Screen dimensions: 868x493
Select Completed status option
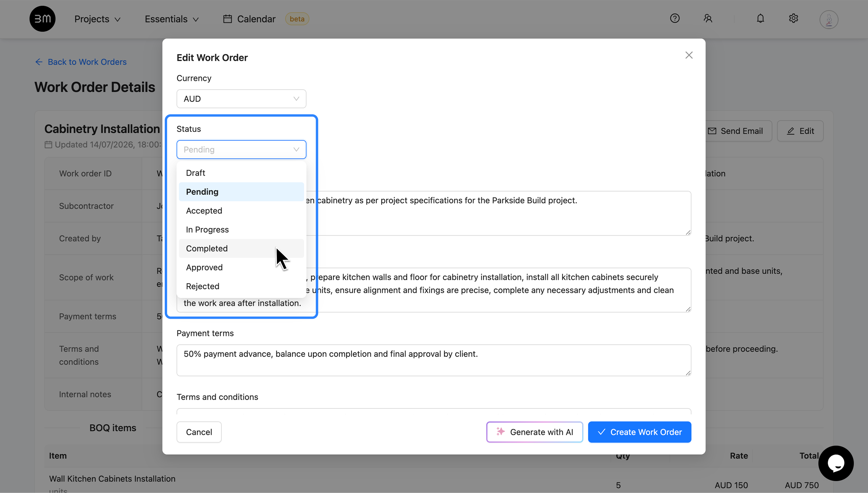pyautogui.click(x=242, y=249)
